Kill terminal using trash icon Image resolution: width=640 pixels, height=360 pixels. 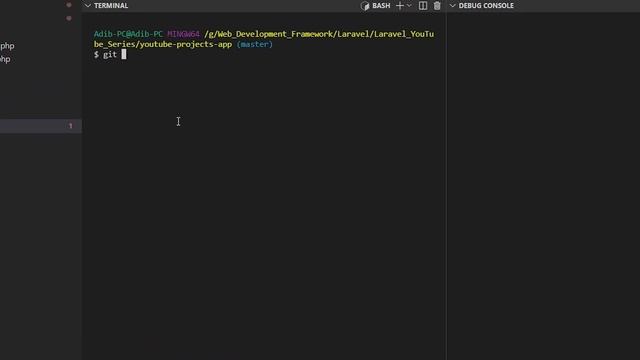tap(437, 6)
